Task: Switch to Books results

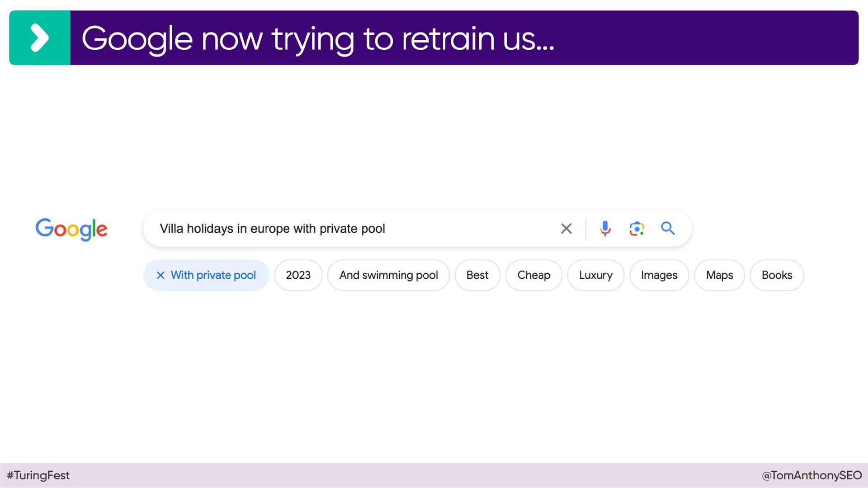Action: coord(777,275)
